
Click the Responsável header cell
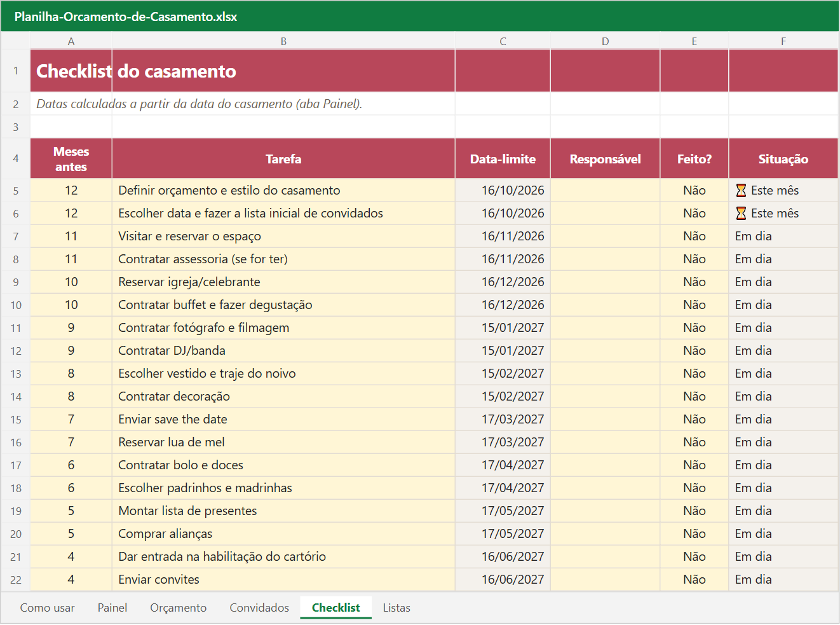click(606, 159)
